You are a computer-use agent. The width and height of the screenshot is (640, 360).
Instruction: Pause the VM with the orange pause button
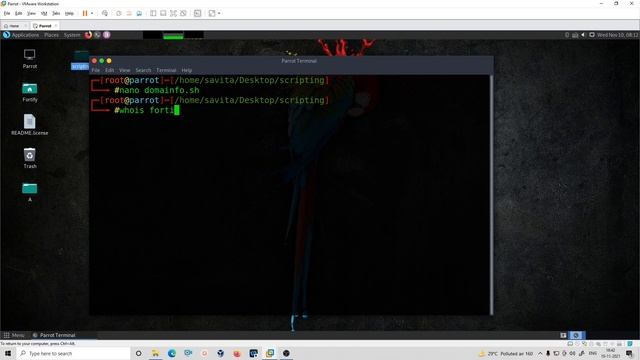click(85, 13)
